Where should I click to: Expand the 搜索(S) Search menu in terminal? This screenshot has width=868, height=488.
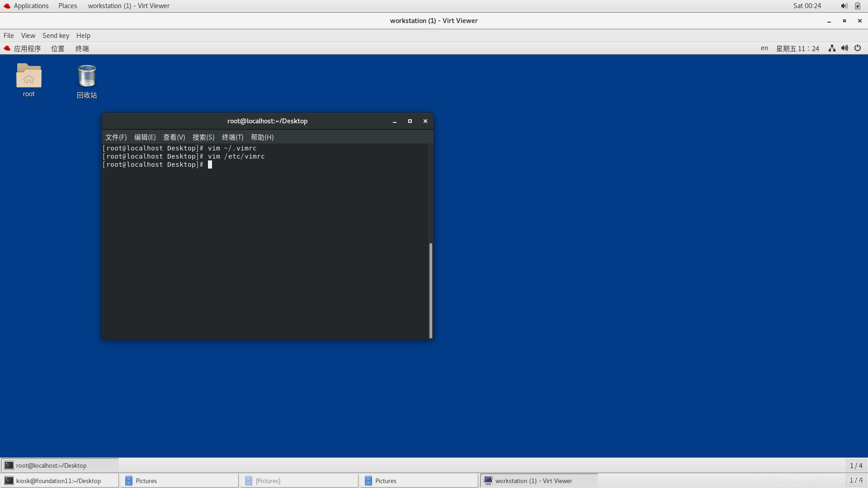tap(203, 137)
